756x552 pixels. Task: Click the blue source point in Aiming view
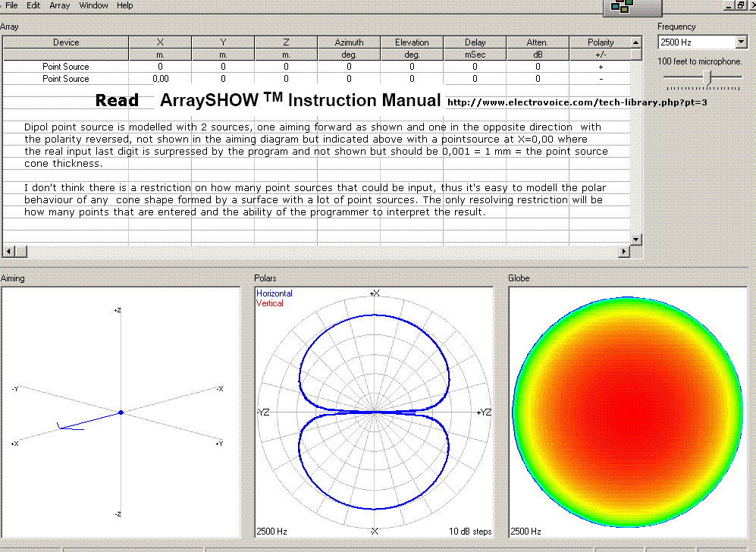click(x=121, y=412)
